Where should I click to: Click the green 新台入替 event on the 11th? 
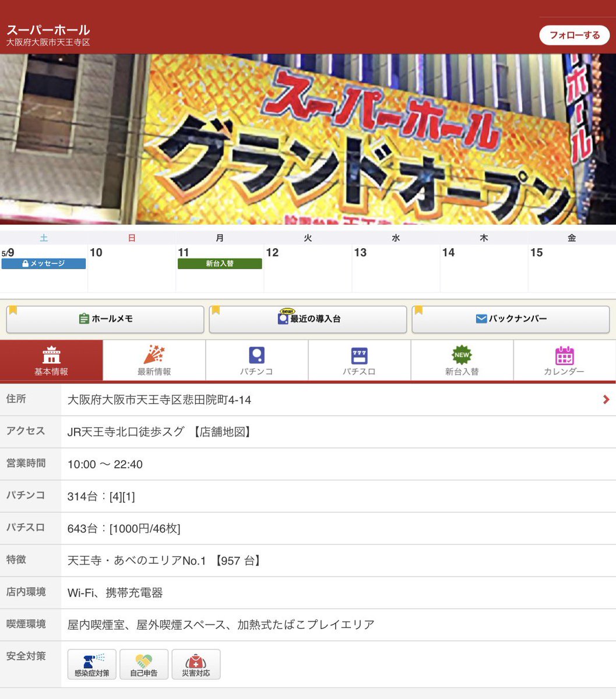pyautogui.click(x=220, y=264)
